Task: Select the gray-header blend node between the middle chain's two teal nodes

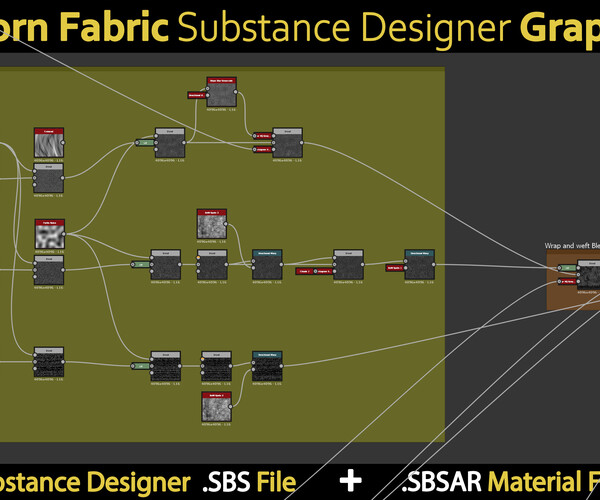Action: [x=348, y=265]
